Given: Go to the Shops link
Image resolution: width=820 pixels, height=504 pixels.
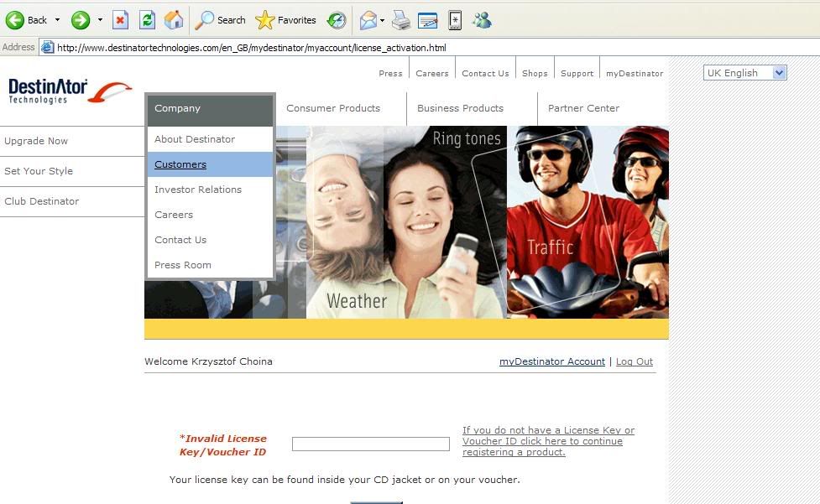Looking at the screenshot, I should point(535,74).
